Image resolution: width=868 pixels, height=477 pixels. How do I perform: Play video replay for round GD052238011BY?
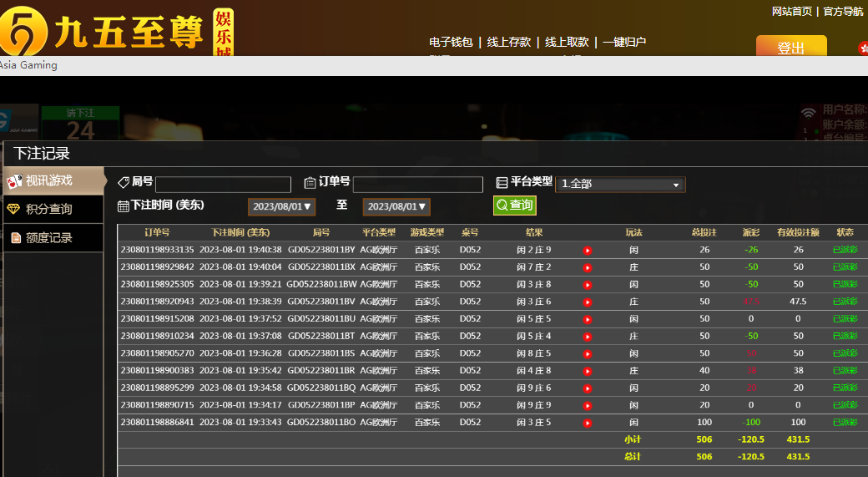(587, 250)
